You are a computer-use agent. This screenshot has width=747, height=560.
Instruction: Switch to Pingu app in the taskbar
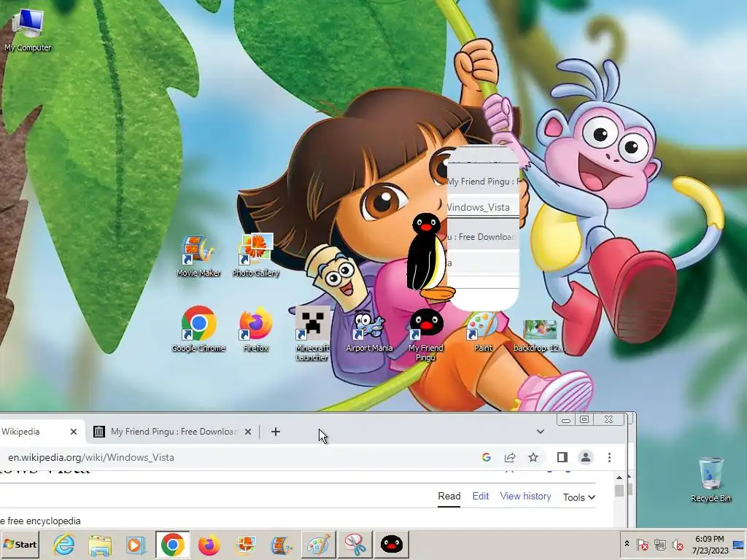coord(392,545)
